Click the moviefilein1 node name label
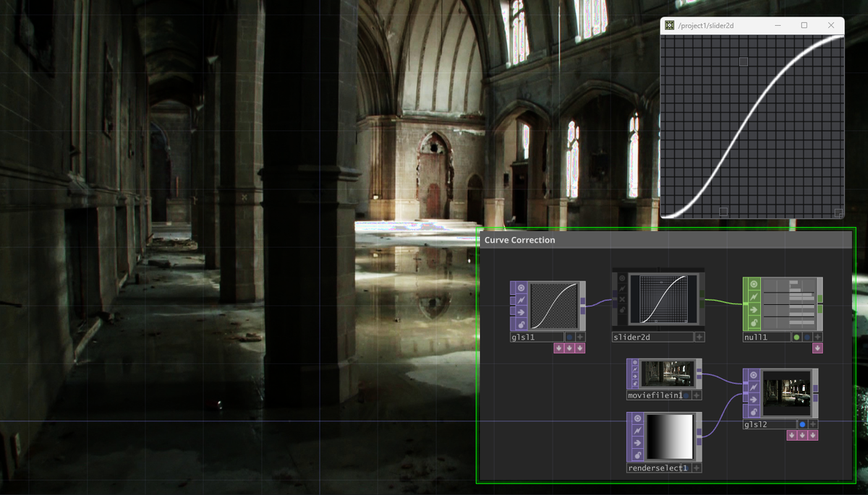The height and width of the screenshot is (495, 868). 655,395
